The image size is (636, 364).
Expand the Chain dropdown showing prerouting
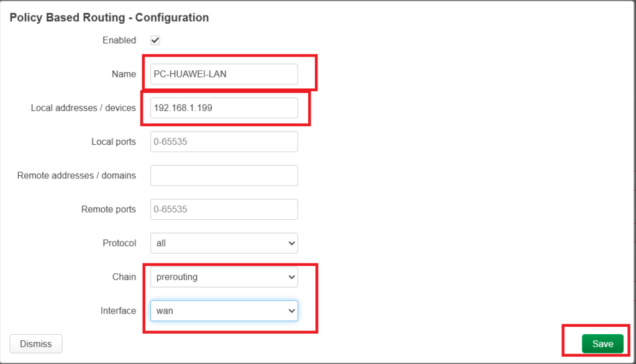[224, 277]
